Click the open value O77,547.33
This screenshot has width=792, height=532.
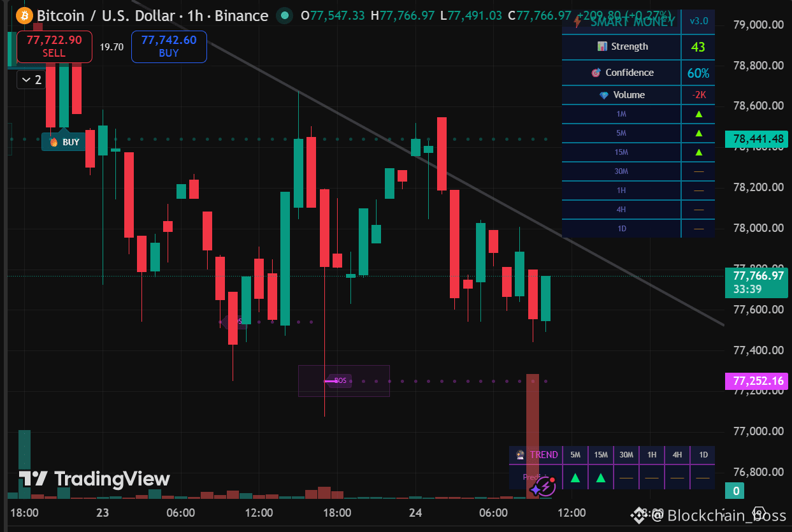tap(333, 15)
